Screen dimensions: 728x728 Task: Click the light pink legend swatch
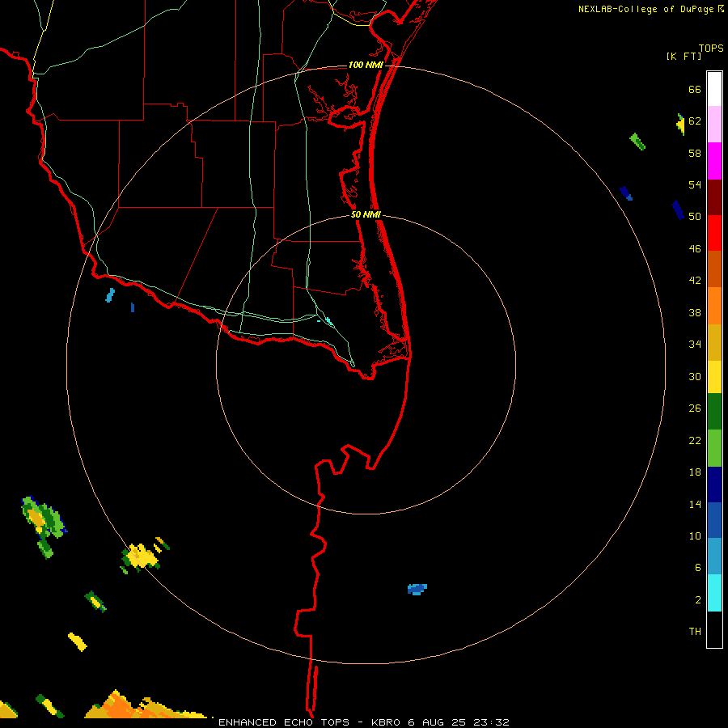tap(714, 124)
